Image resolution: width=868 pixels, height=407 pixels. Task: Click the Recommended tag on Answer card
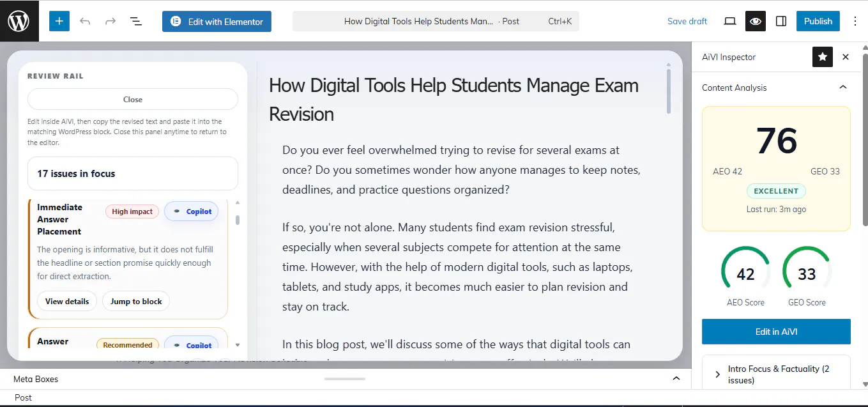[x=128, y=345]
